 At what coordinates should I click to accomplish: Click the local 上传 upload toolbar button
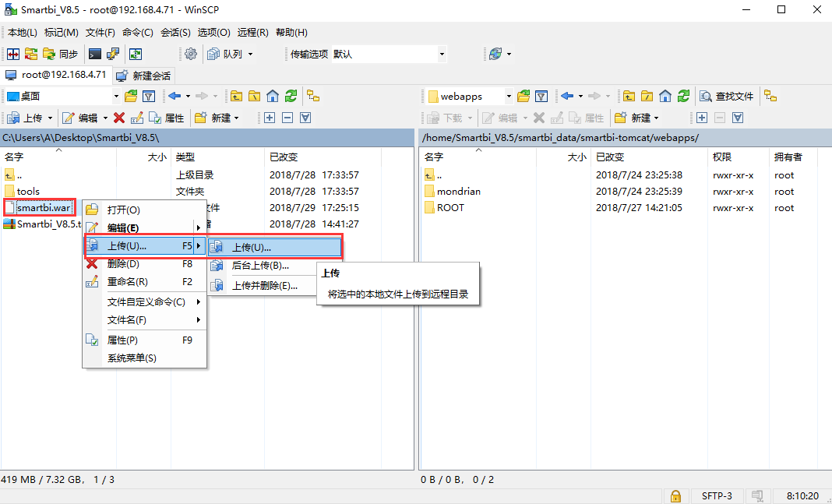[x=25, y=118]
